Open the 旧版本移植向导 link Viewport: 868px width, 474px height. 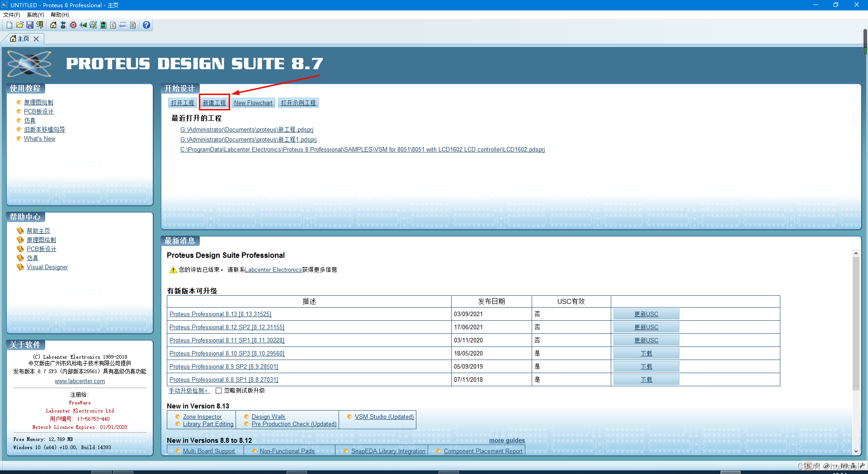coord(44,130)
